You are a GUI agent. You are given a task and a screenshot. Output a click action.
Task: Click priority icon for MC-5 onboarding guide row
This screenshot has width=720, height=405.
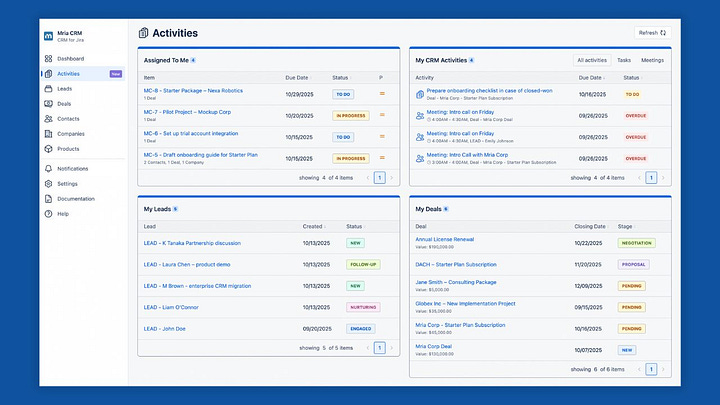382,158
